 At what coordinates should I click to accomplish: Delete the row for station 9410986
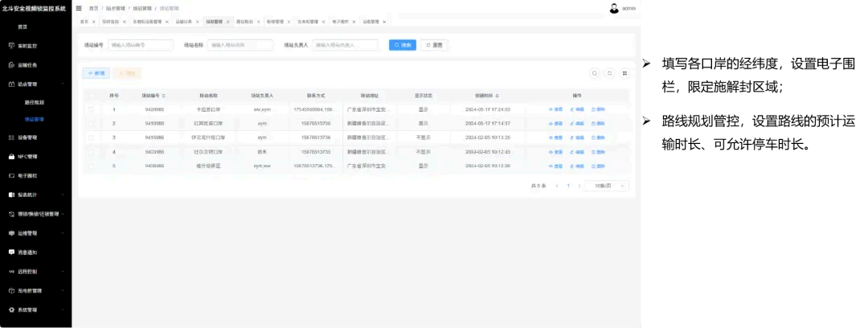599,124
